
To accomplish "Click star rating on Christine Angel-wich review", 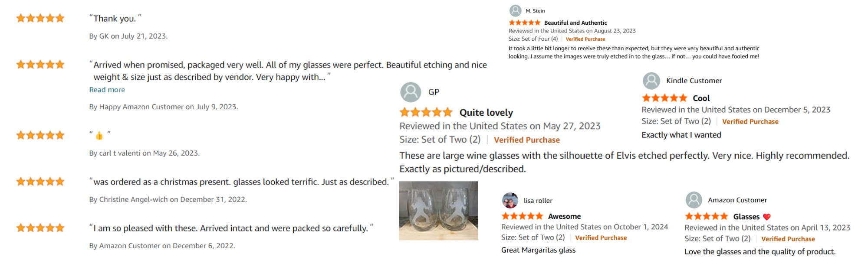I will (40, 182).
